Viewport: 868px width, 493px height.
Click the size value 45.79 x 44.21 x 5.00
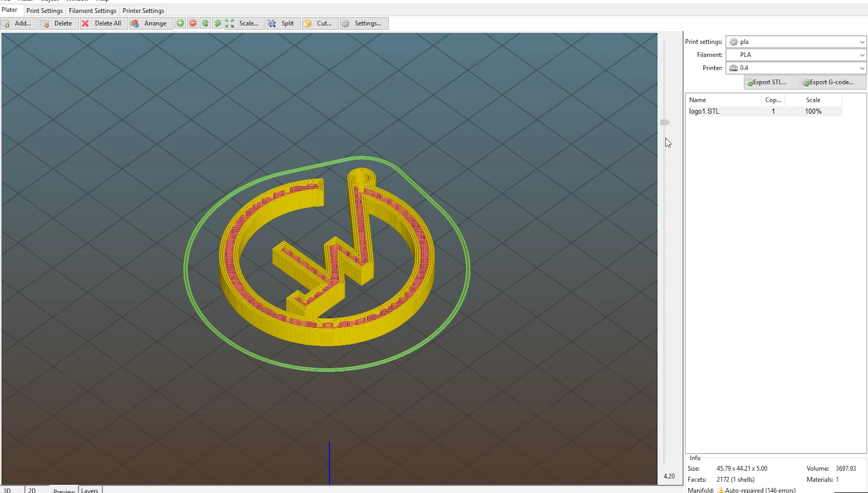coord(742,469)
